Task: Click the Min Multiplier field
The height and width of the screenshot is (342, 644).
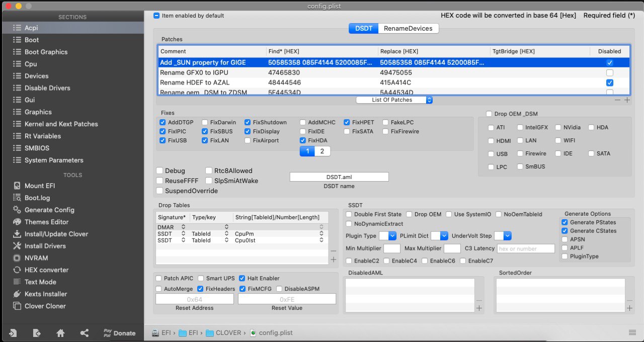Action: click(x=392, y=248)
